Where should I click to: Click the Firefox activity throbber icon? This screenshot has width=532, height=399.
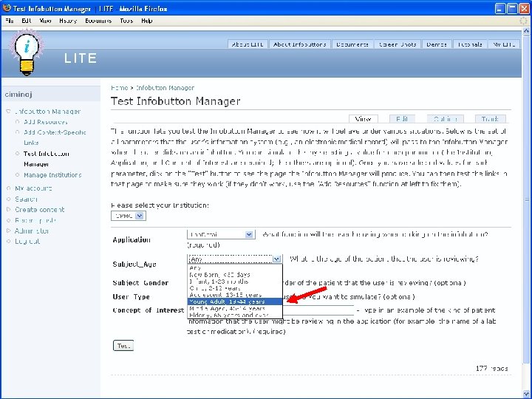point(524,21)
